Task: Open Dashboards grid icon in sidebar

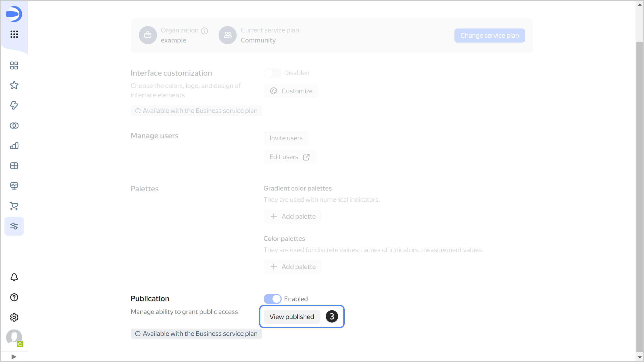Action: click(14, 166)
